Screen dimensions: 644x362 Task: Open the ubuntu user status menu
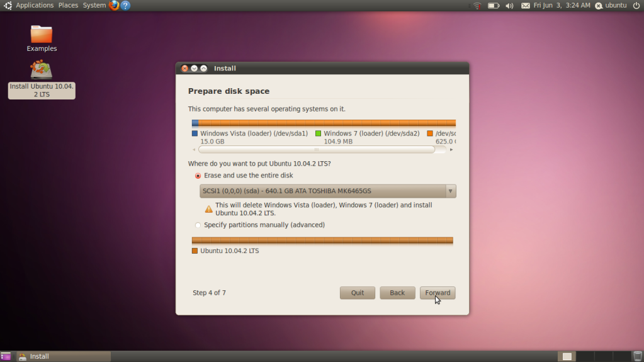(611, 5)
